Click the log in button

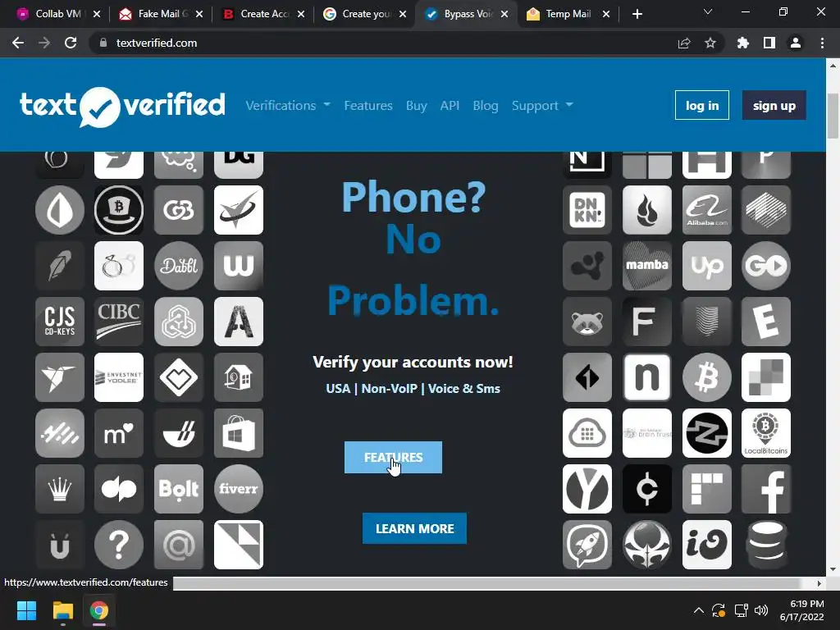tap(702, 106)
